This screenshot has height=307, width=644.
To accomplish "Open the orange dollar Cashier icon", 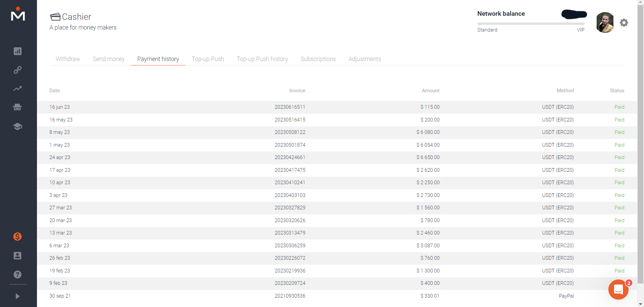I will click(x=17, y=237).
